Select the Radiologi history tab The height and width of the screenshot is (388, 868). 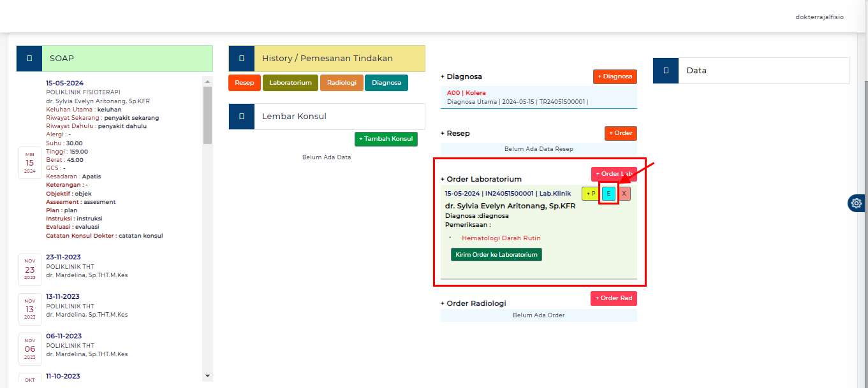click(342, 82)
